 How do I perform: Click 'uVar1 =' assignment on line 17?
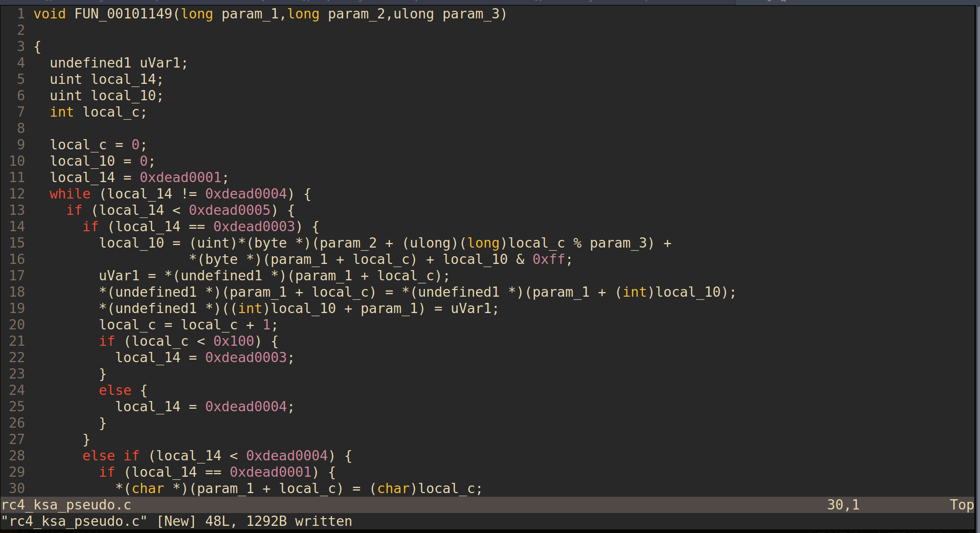pos(127,276)
